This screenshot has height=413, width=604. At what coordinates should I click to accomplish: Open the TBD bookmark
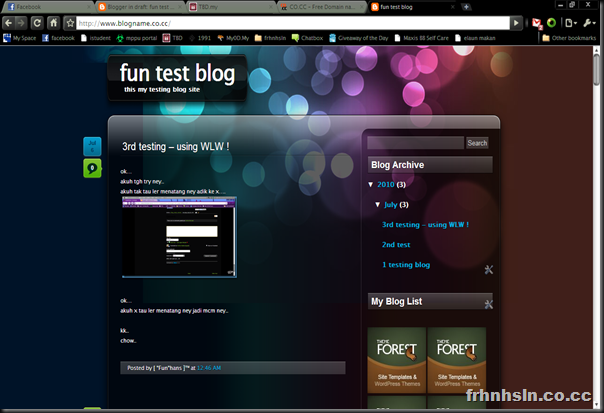173,38
